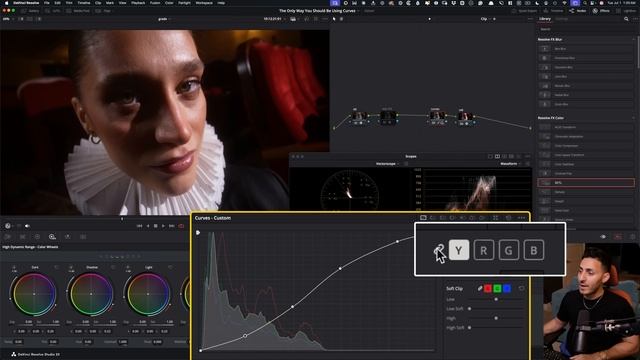Open the LUTs browser
Image resolution: width=640 pixels, height=360 pixels.
tap(53, 11)
